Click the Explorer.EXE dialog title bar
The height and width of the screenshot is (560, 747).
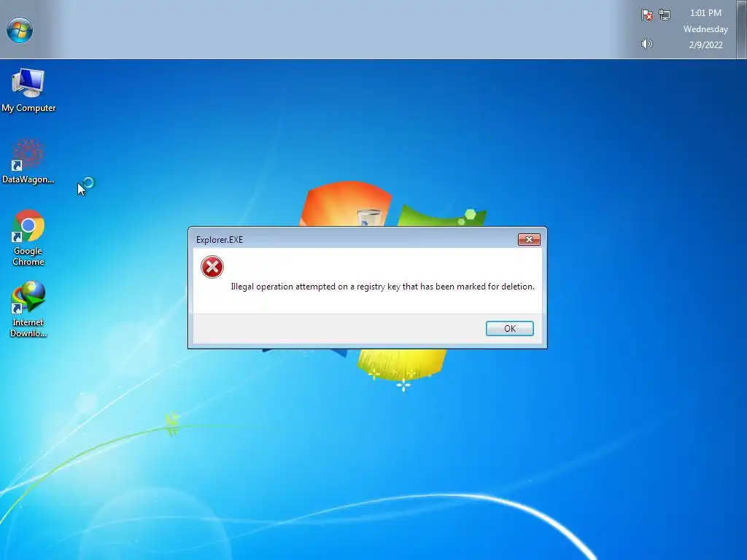(x=352, y=239)
